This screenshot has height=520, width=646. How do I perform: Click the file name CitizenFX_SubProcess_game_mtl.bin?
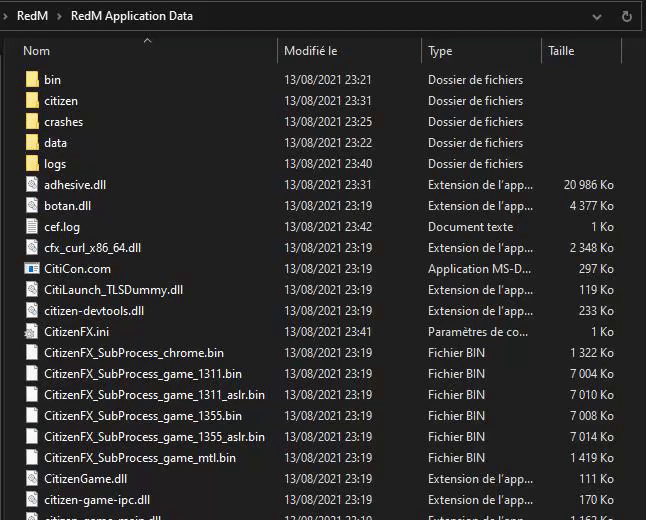[x=140, y=458]
